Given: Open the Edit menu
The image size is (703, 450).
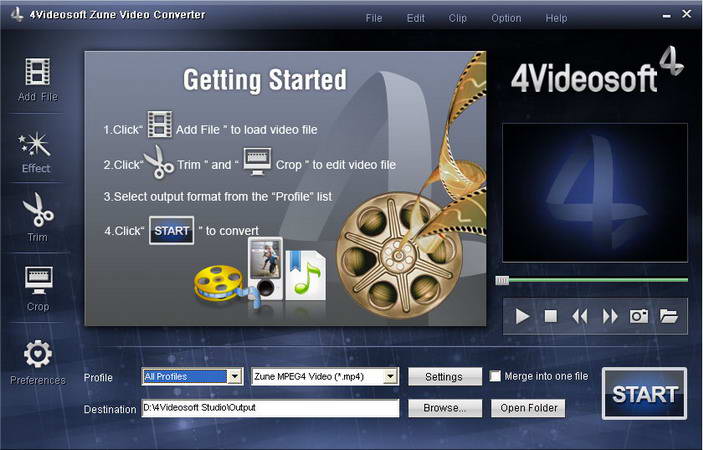Looking at the screenshot, I should tap(416, 18).
